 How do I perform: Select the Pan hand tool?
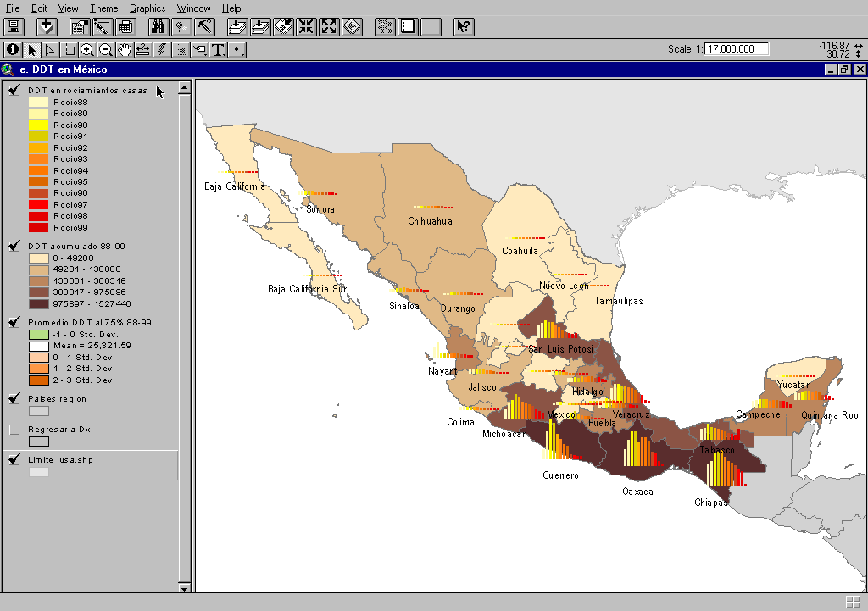point(125,50)
